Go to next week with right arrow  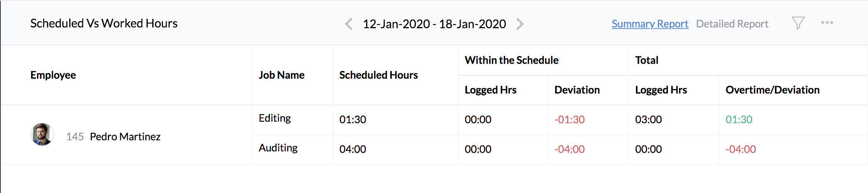point(520,24)
